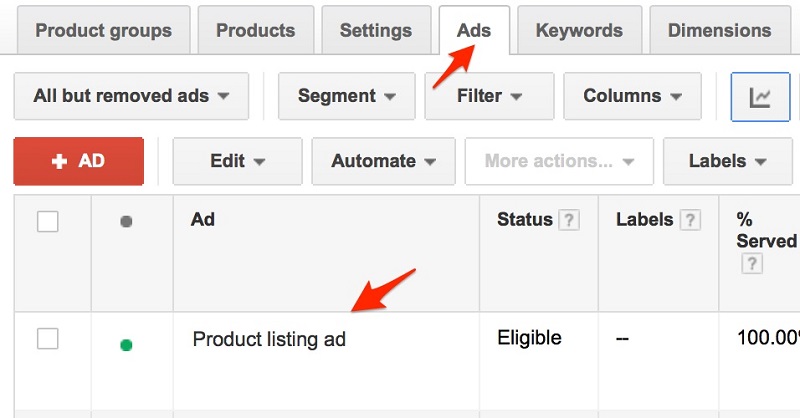This screenshot has width=800, height=418.
Task: Click the red + AD button
Action: coord(78,161)
